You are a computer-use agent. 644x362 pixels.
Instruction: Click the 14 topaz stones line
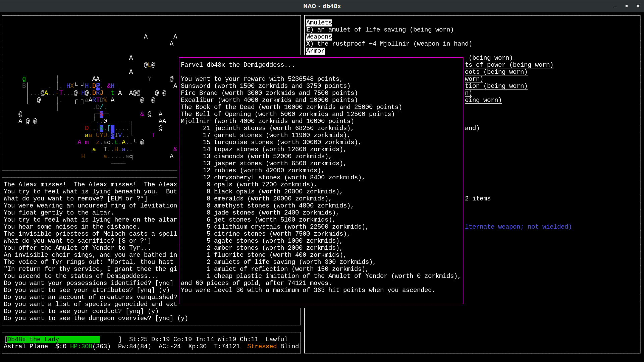(x=274, y=149)
